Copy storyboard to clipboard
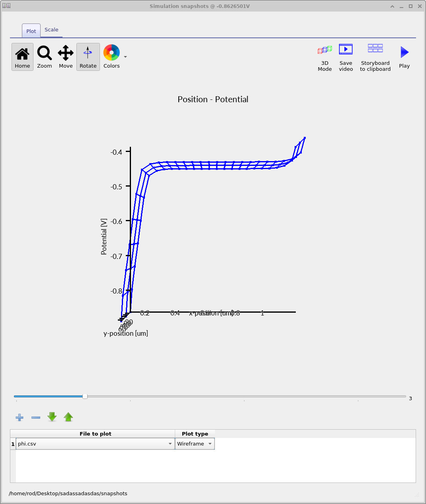Viewport: 426px width, 504px height. pos(375,56)
